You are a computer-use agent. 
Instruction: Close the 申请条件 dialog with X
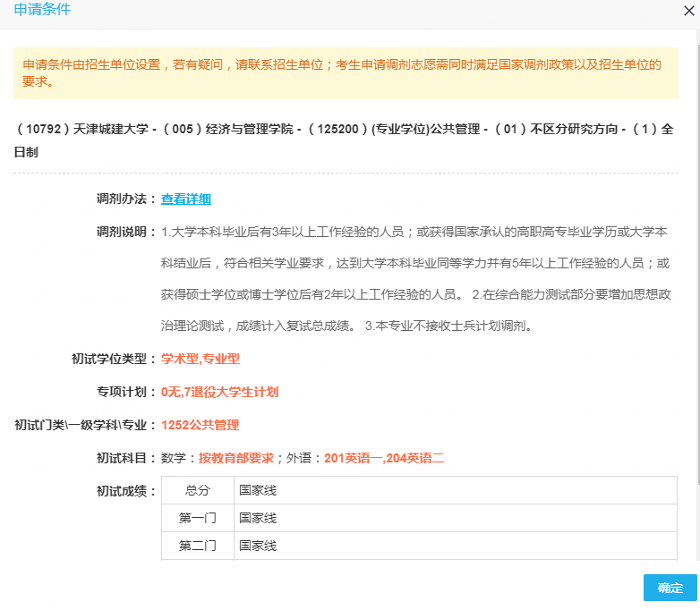click(689, 11)
